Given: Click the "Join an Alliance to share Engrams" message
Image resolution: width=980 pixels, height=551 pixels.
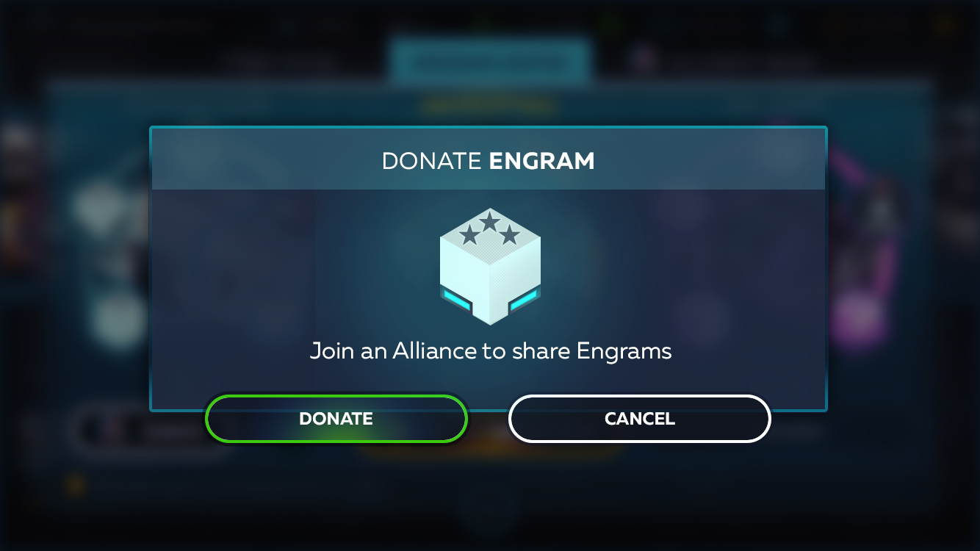Looking at the screenshot, I should [x=491, y=351].
